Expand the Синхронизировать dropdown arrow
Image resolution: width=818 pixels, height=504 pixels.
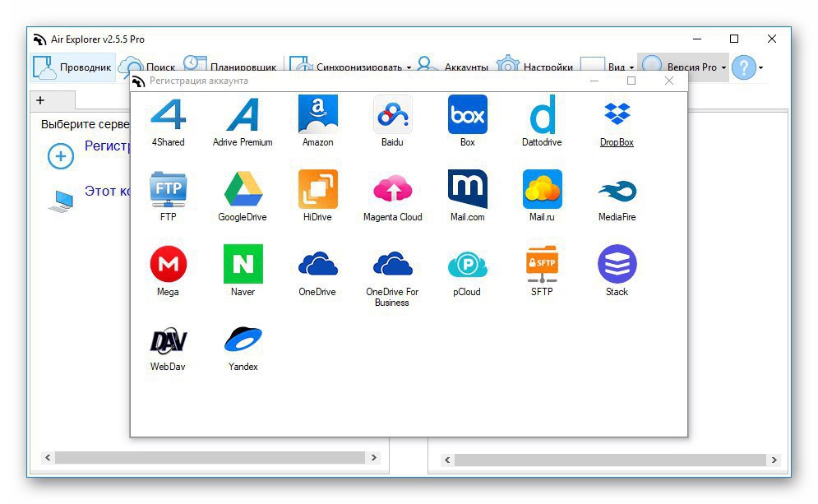coord(409,67)
